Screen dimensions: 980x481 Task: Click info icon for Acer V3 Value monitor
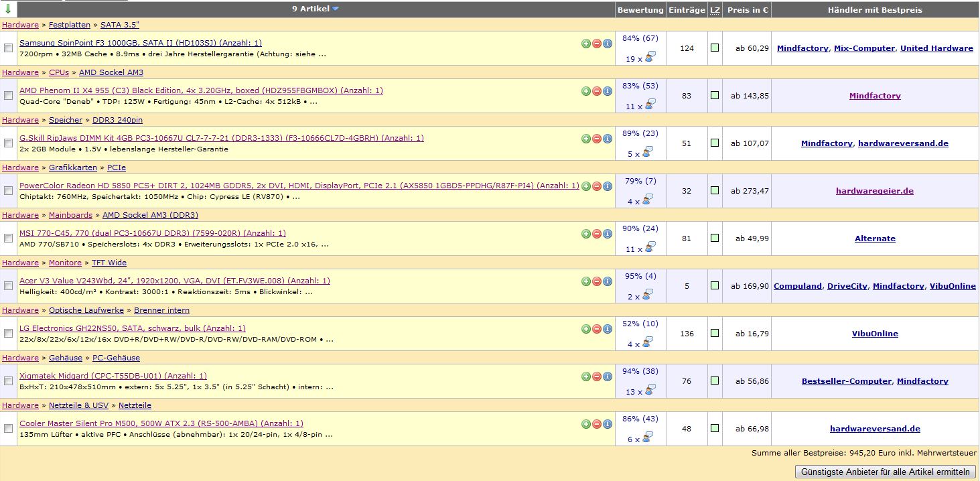[608, 281]
